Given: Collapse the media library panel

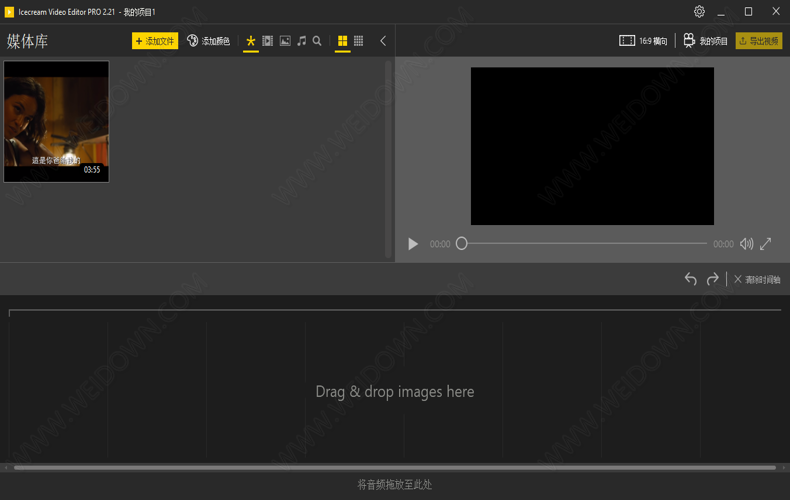Looking at the screenshot, I should point(383,41).
